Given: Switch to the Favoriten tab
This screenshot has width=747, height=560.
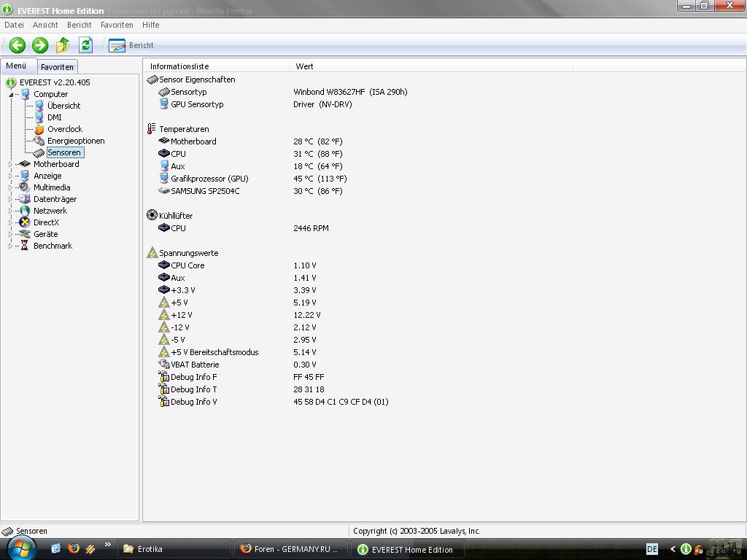Looking at the screenshot, I should click(57, 67).
